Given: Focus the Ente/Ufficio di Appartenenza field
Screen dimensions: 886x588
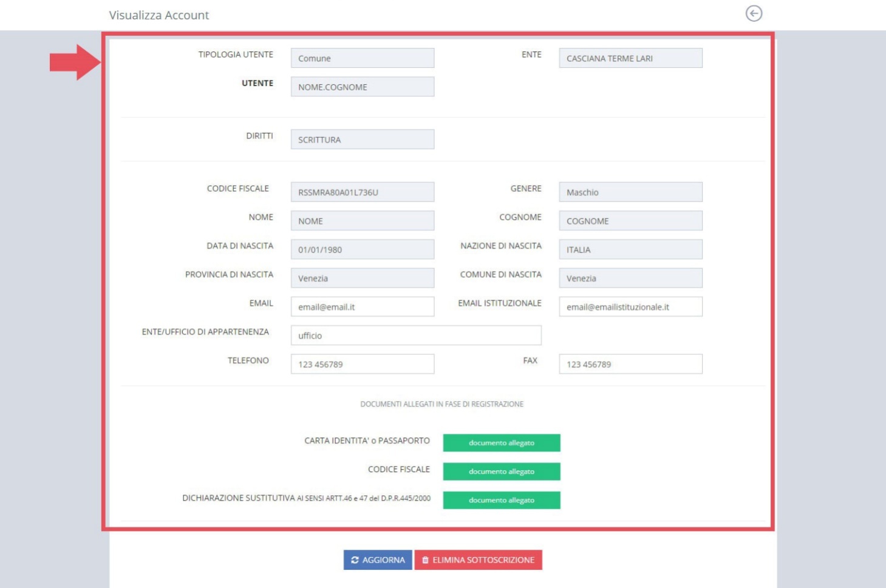Looking at the screenshot, I should pos(415,335).
